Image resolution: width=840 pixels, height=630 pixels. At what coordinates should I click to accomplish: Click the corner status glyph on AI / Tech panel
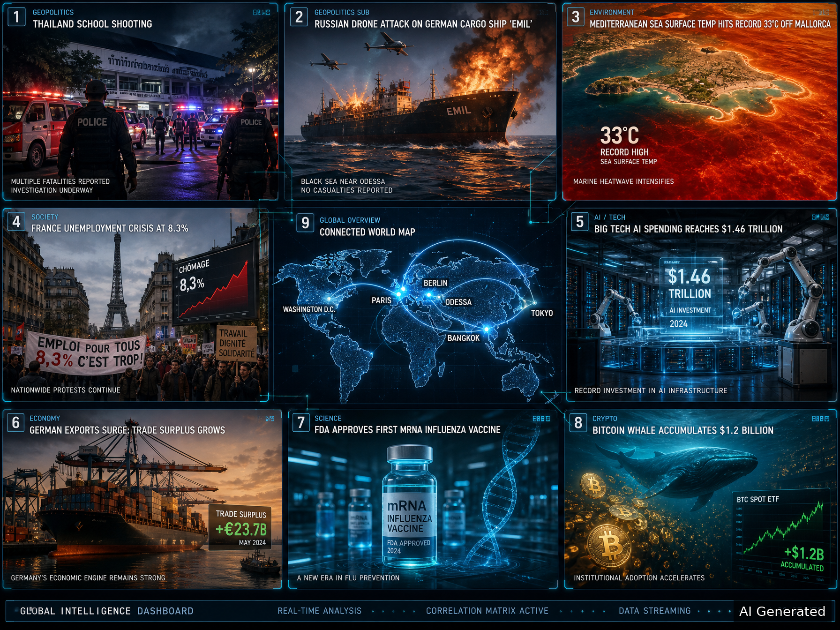(x=820, y=217)
